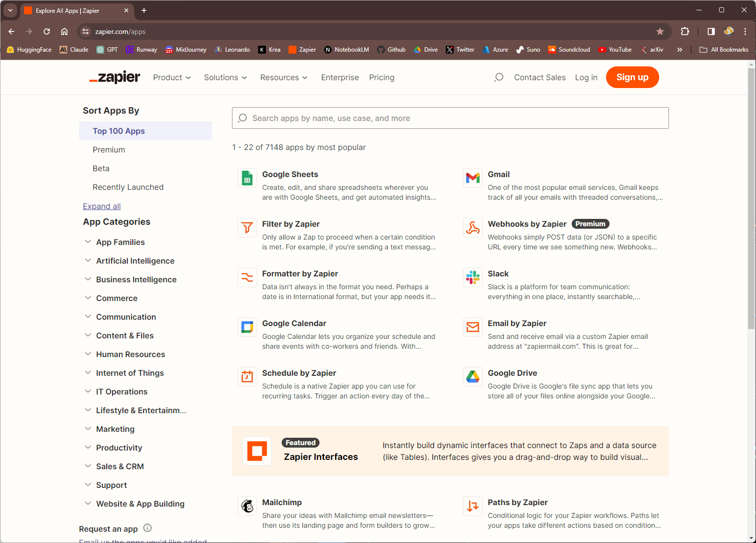Click the Sign up button
756x543 pixels.
coord(632,77)
